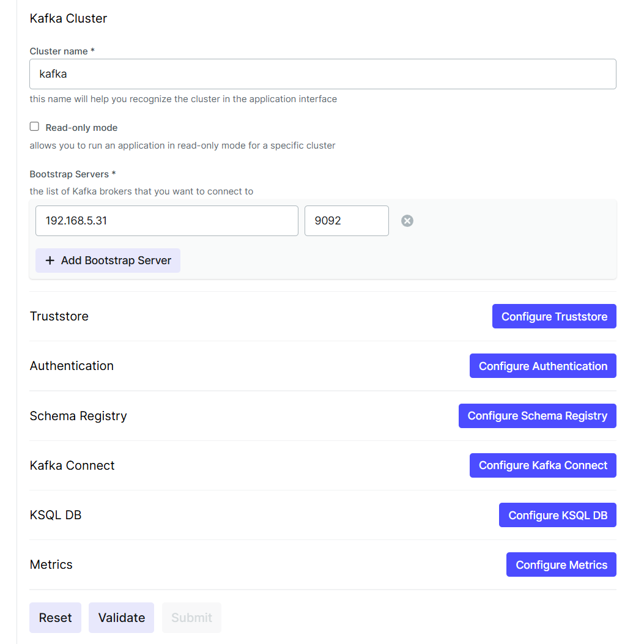Focus the Cluster name field containing kafka
The width and height of the screenshot is (644, 644).
click(323, 74)
